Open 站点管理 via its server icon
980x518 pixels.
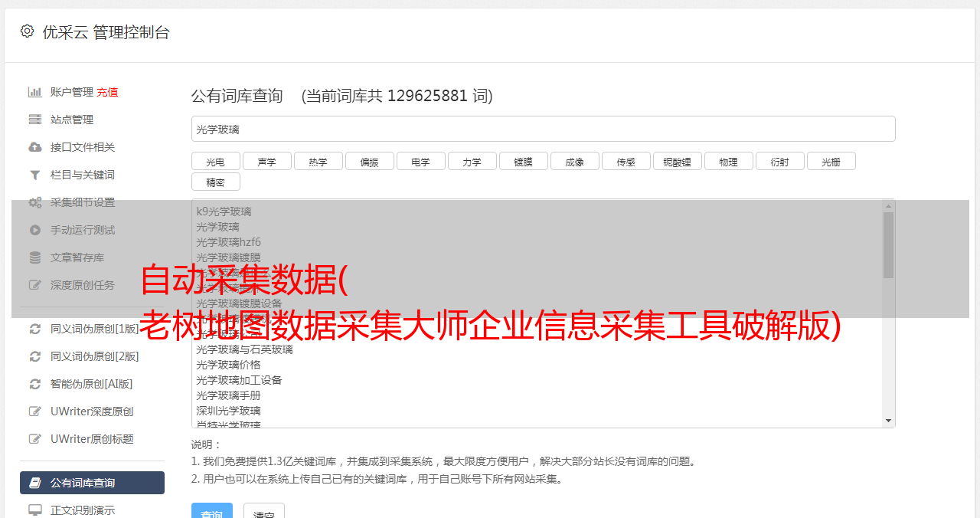pos(35,120)
